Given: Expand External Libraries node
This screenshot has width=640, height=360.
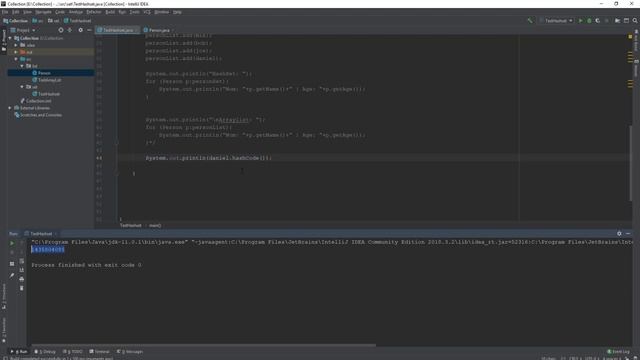Looking at the screenshot, I should click(x=10, y=108).
